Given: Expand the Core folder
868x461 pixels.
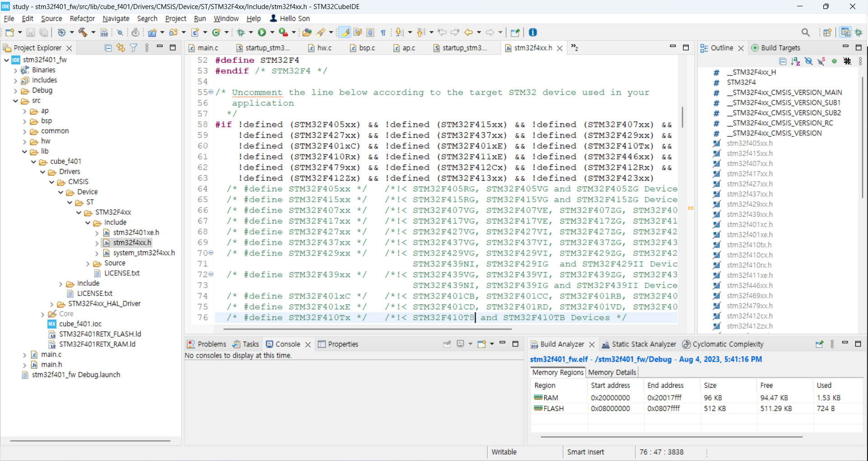Looking at the screenshot, I should click(43, 314).
